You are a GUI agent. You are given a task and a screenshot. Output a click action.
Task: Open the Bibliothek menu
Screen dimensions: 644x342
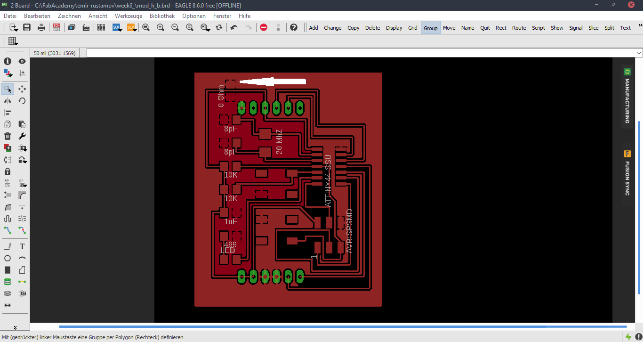[162, 16]
